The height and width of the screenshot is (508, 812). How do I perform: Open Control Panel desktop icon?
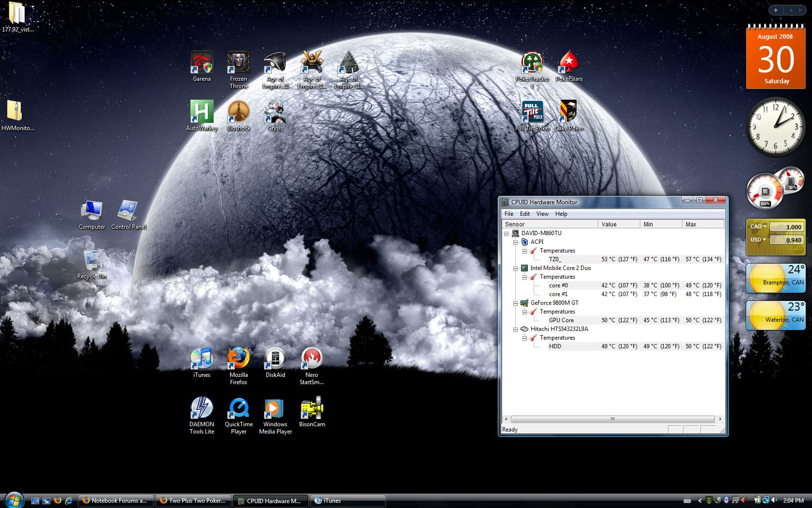click(128, 215)
